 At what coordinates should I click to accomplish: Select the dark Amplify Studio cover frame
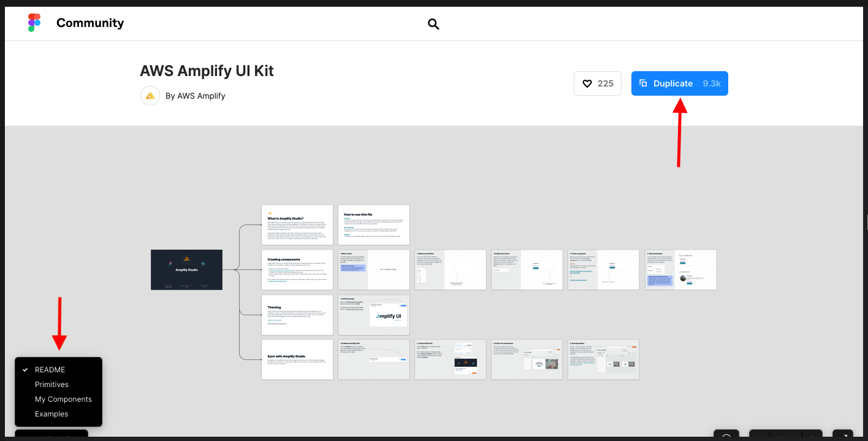point(186,270)
